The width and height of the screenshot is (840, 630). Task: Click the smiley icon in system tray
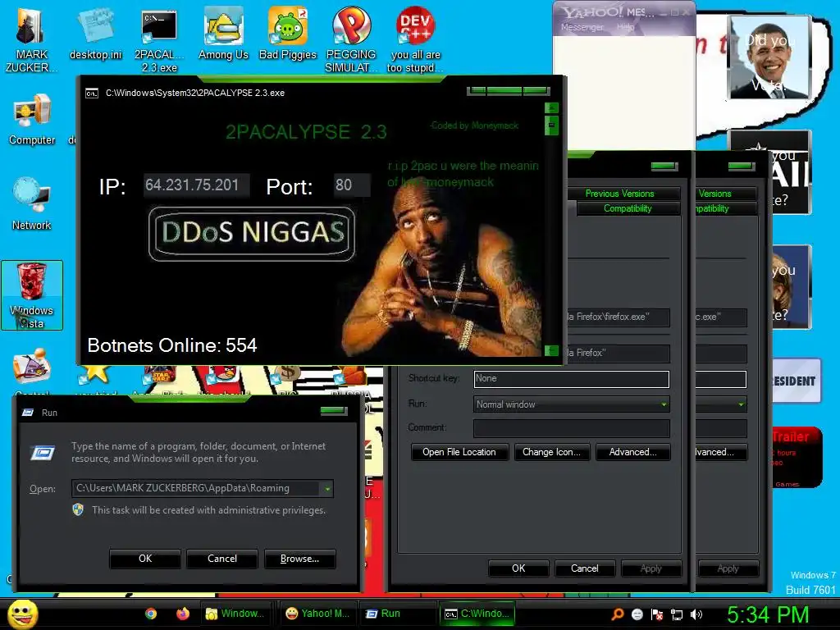click(637, 614)
